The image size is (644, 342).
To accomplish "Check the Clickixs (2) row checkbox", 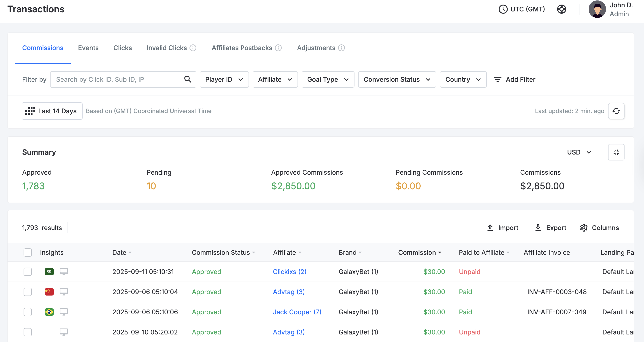I will (x=28, y=272).
